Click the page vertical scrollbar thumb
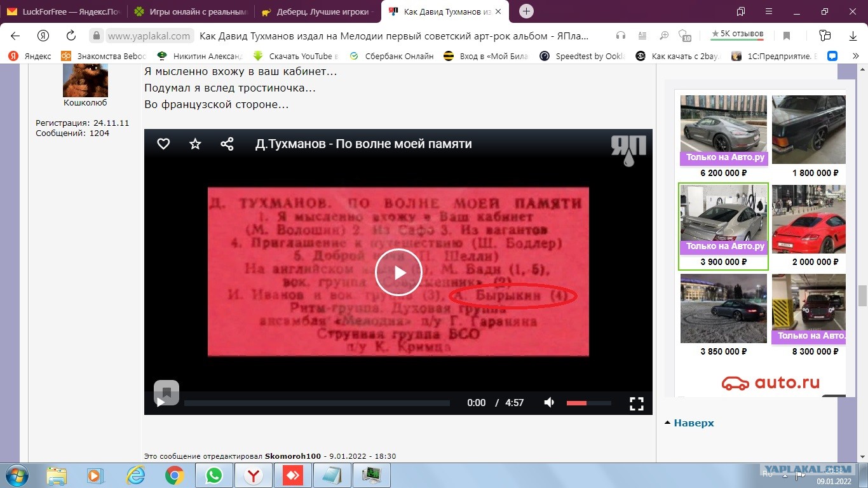868x488 pixels. (862, 295)
